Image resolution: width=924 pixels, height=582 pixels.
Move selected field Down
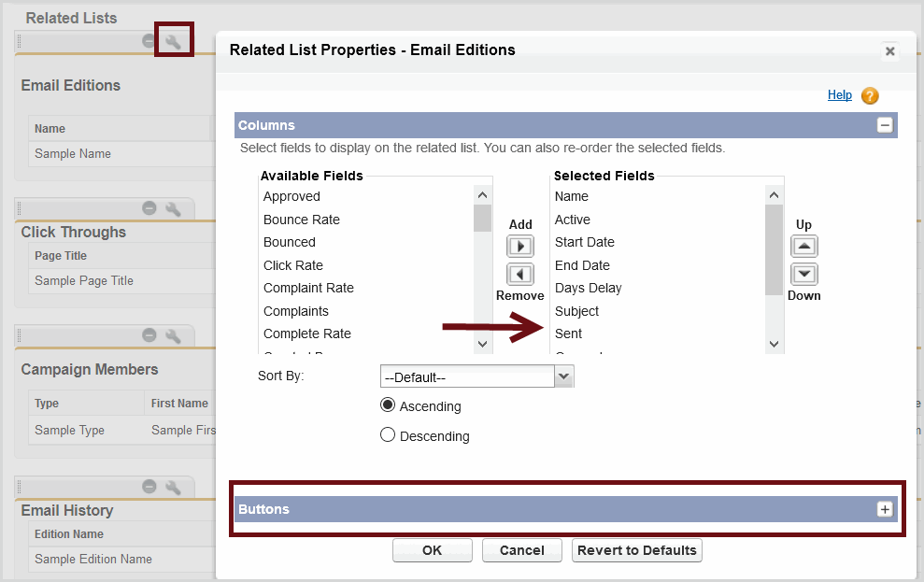point(803,275)
